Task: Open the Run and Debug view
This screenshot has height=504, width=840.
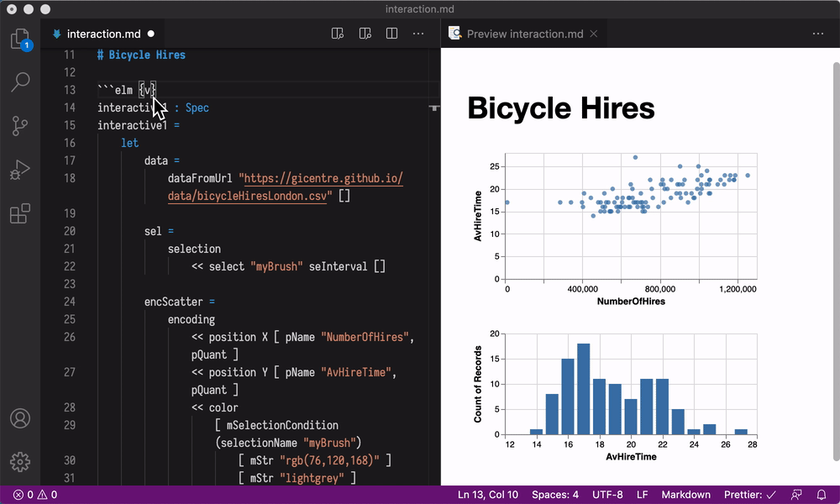Action: (20, 170)
